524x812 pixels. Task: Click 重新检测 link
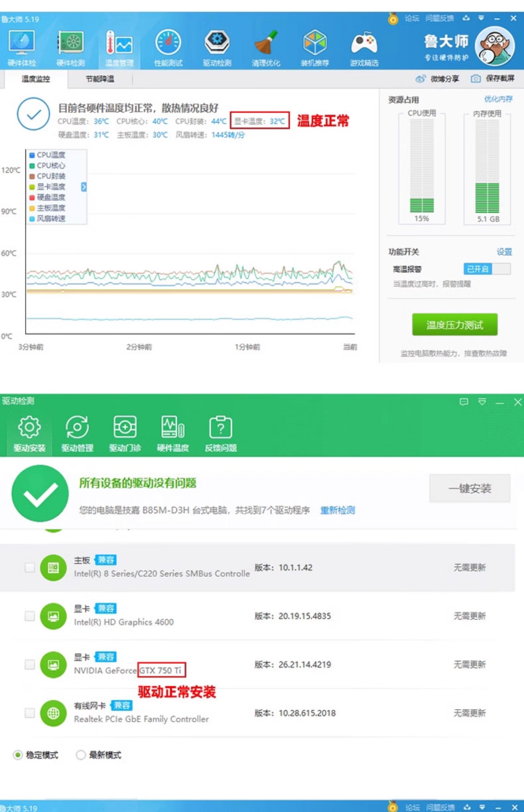[338, 510]
